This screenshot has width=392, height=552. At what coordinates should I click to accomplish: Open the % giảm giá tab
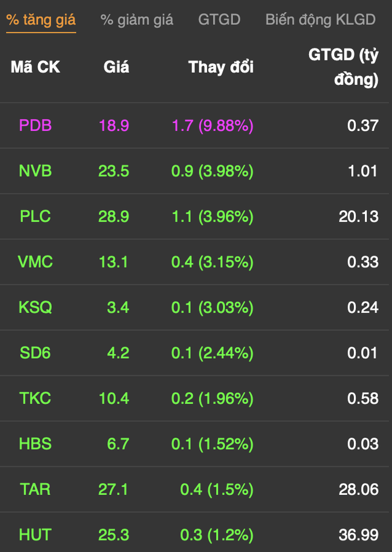pyautogui.click(x=137, y=20)
